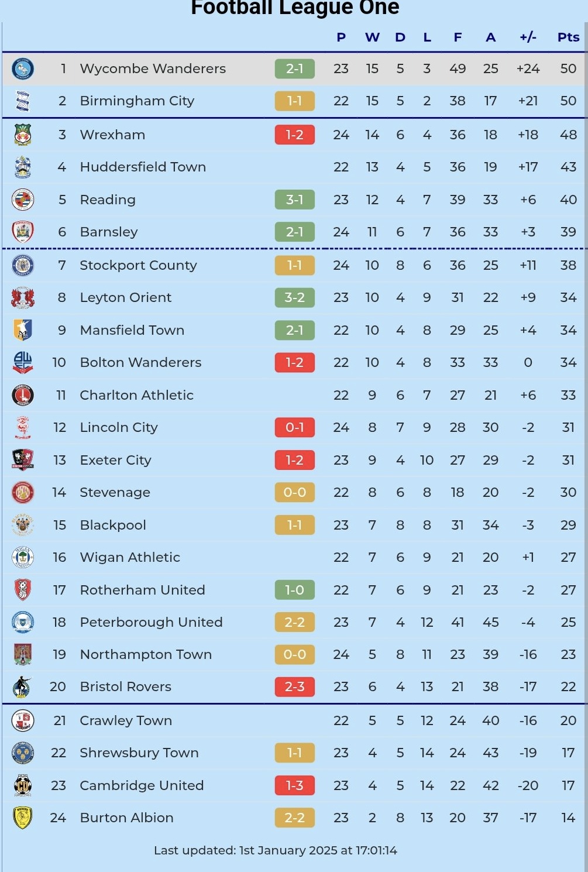Click the Burton Albion yellow badge
The height and width of the screenshot is (872, 588).
click(23, 818)
